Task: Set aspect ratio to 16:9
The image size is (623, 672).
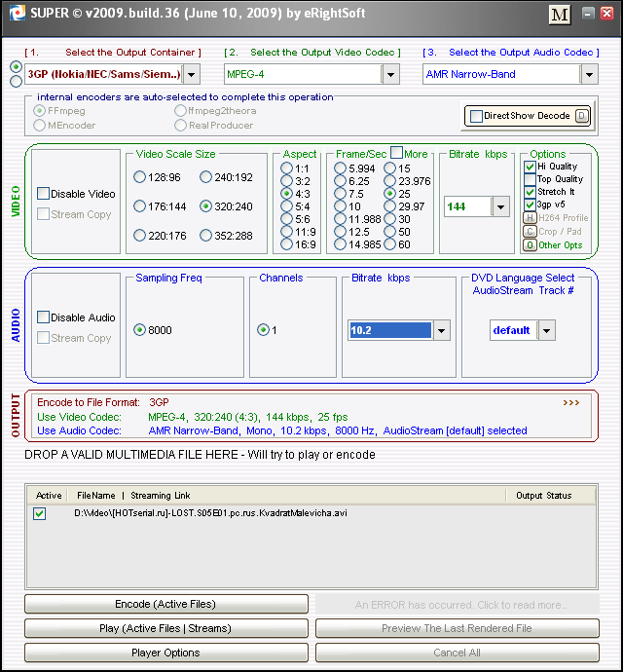Action: coord(286,244)
